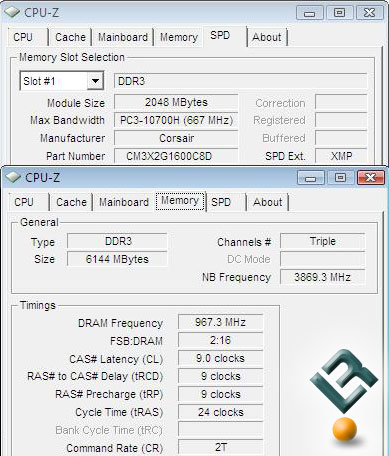Click CAS# Latency value 9.0 clocks
389x456 pixels.
(220, 358)
